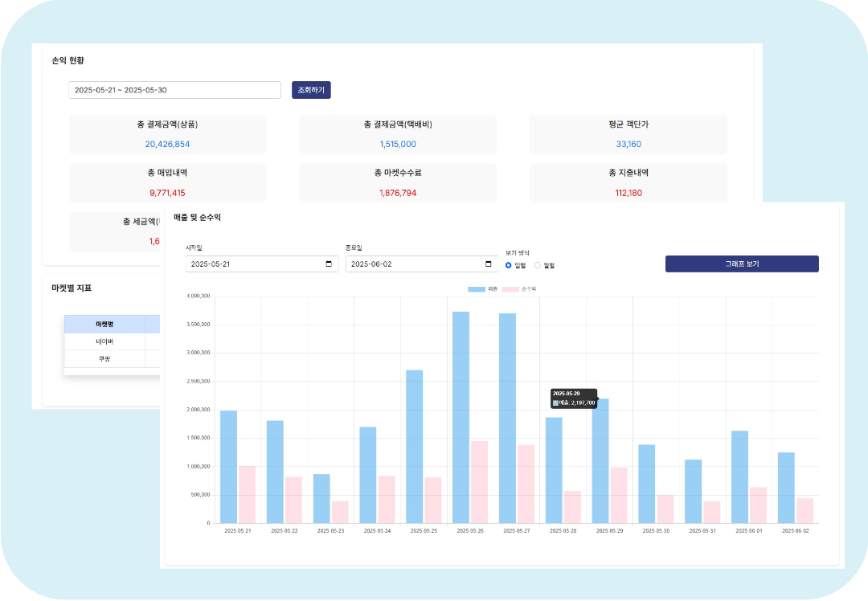This screenshot has width=868, height=601.
Task: Click the 조회하기 button
Action: (x=311, y=90)
